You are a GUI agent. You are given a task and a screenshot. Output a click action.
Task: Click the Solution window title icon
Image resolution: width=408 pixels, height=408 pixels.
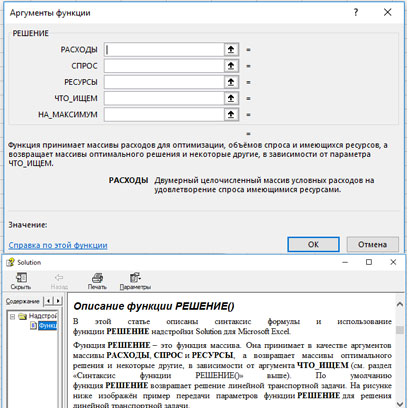(10, 262)
